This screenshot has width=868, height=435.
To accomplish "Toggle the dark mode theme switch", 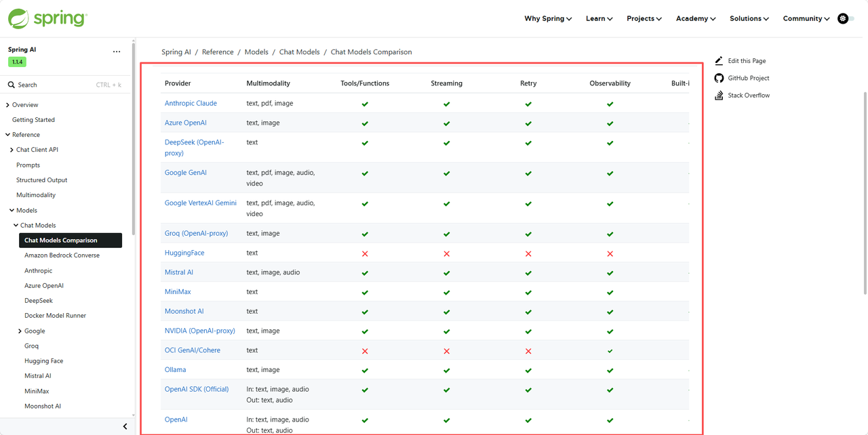I will tap(846, 18).
